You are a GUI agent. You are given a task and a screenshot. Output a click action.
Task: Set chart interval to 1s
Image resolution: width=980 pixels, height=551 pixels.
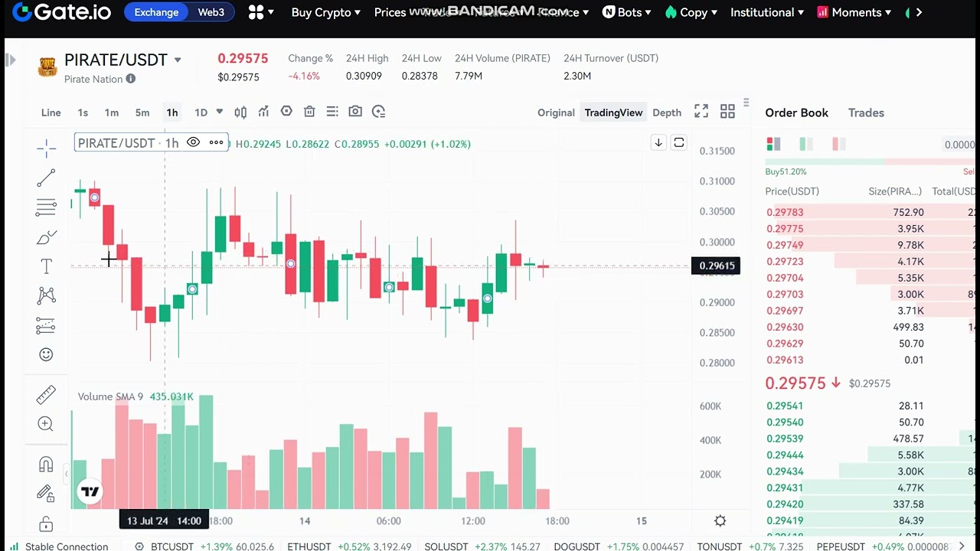[x=83, y=112]
